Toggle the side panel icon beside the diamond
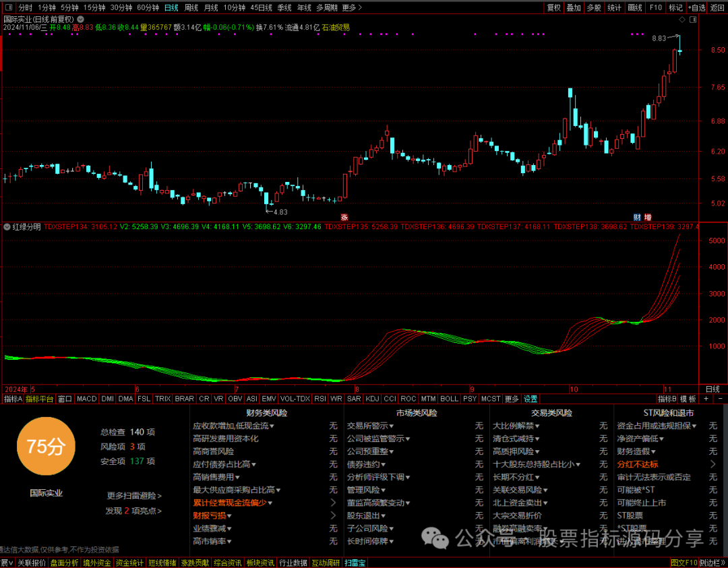Screen dimensions: 728x568 pyautogui.click(x=693, y=20)
